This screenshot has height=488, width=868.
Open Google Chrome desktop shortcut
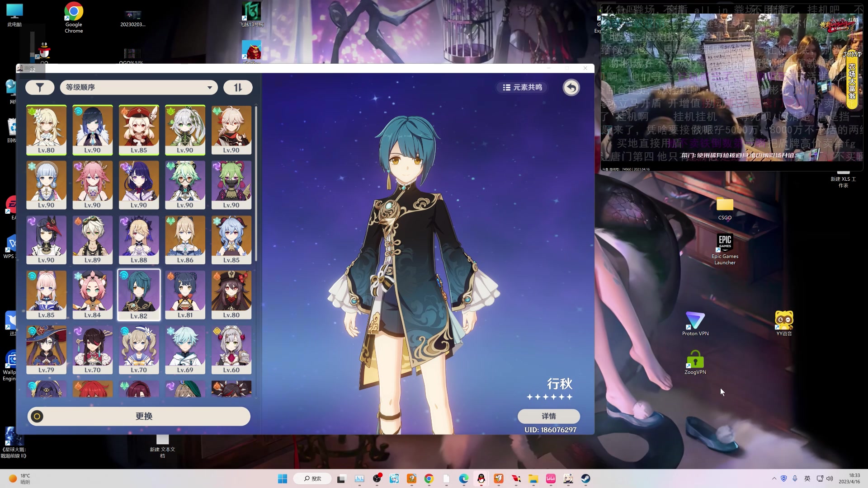[x=74, y=18]
